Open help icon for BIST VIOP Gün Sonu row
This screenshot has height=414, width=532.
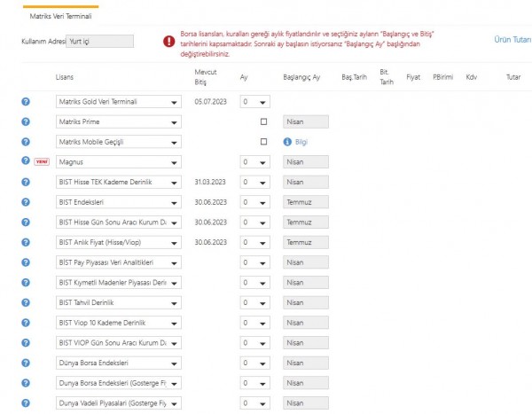pos(26,343)
